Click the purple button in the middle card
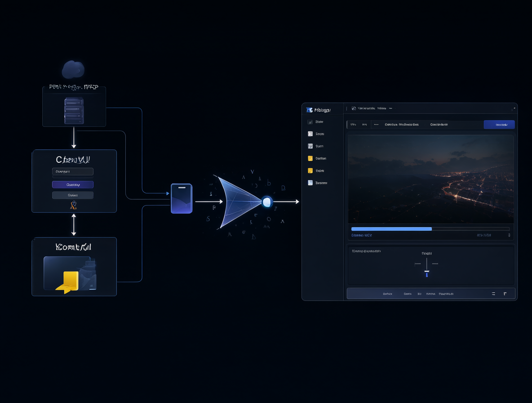This screenshot has width=532, height=403. click(73, 184)
